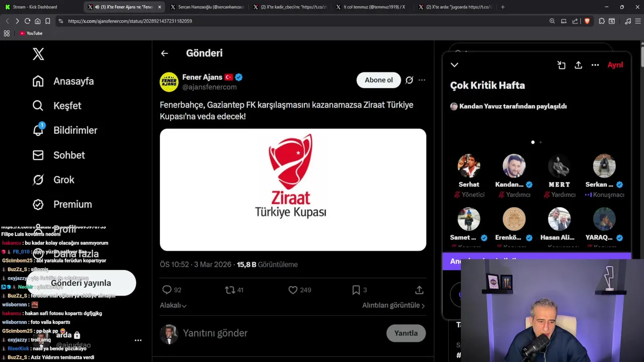Click the music note media icon
This screenshot has height=362, width=644.
point(627,21)
